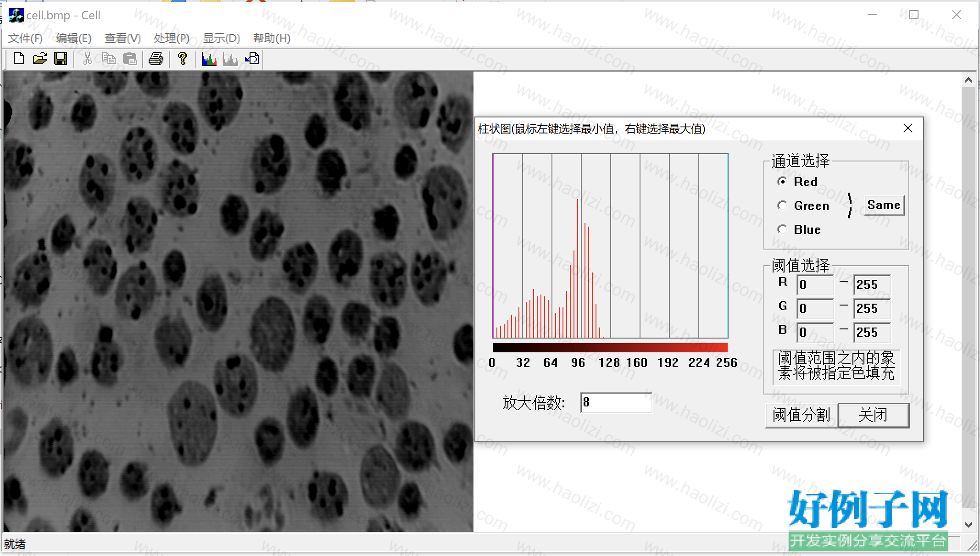The image size is (980, 556).
Task: Click the G maximum threshold field
Action: (x=872, y=309)
